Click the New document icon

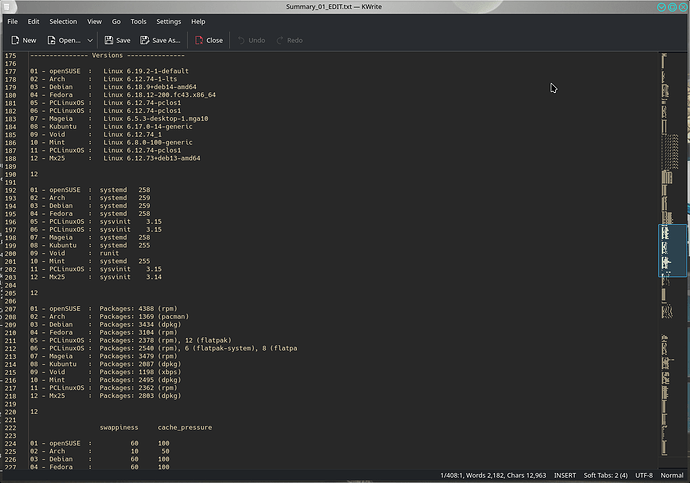pos(15,40)
